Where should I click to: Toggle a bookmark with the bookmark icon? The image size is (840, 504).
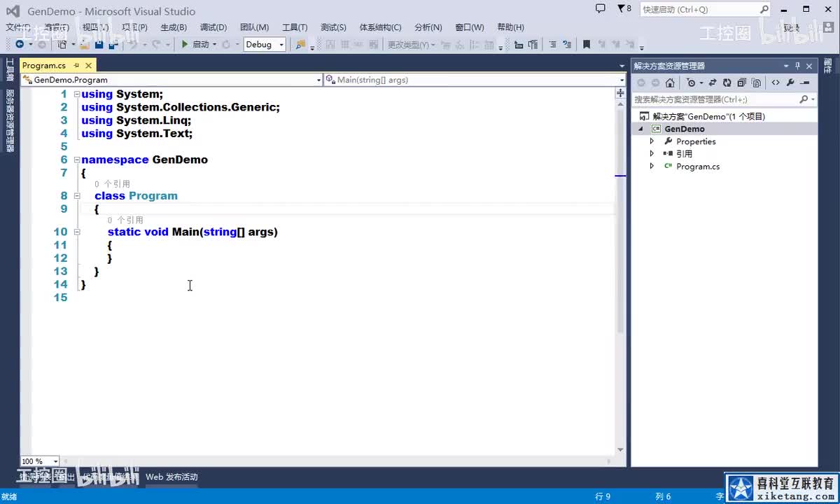coord(587,44)
